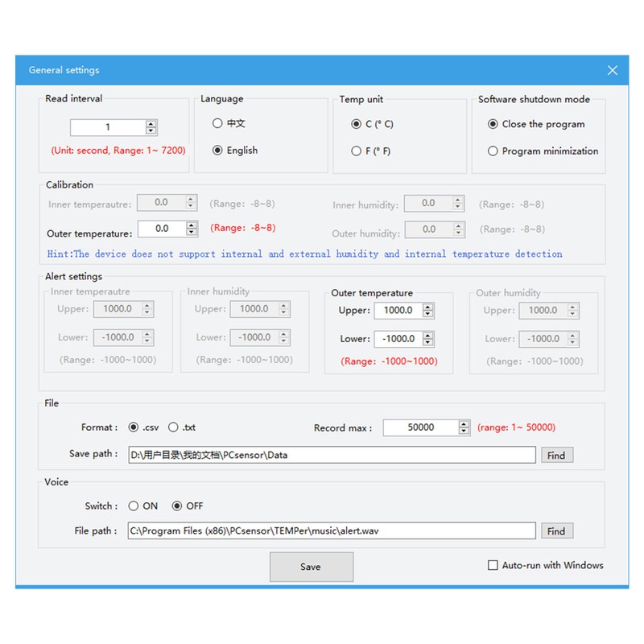This screenshot has width=644, height=644.
Task: Set file format to .txt
Action: pos(174,427)
